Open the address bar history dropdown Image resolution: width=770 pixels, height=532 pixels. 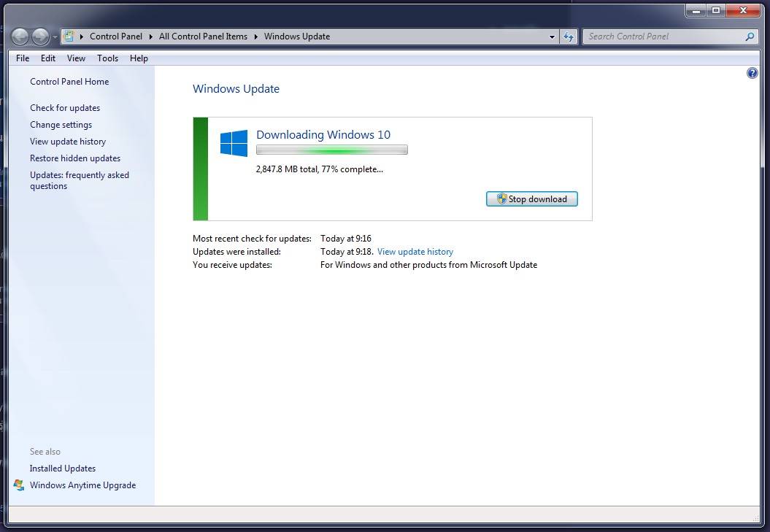pos(552,36)
